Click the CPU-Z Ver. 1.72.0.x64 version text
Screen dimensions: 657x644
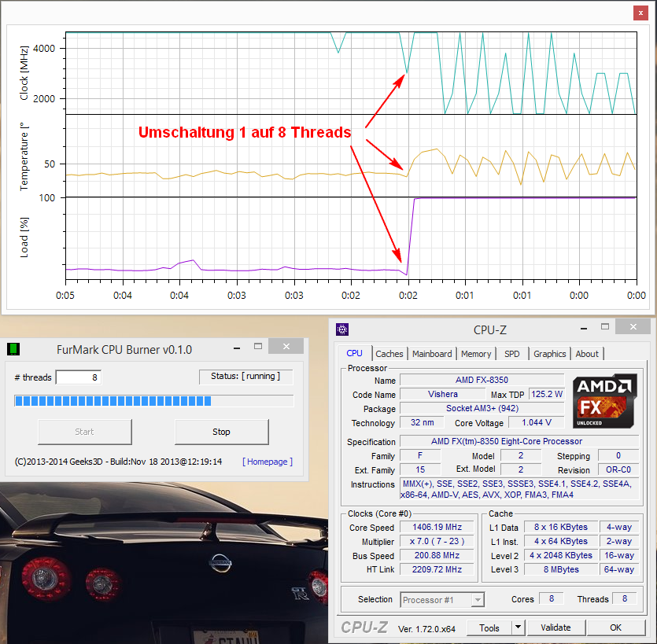point(426,629)
